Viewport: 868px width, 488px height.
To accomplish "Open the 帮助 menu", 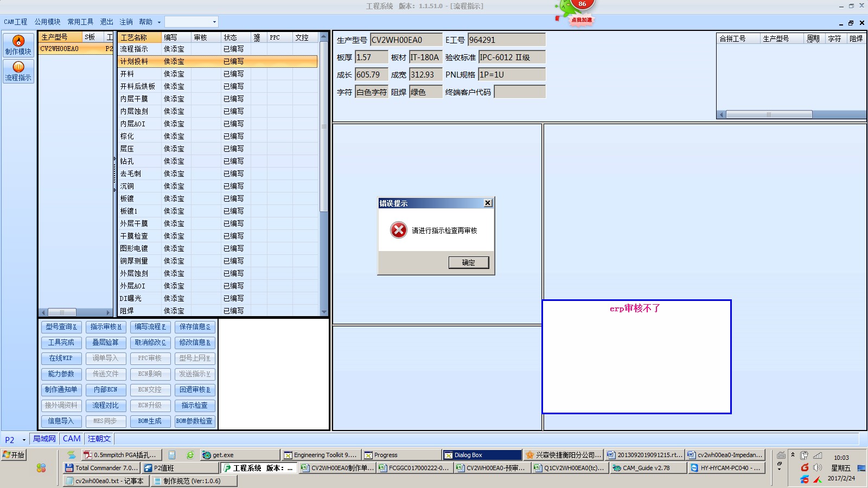I will (x=145, y=22).
